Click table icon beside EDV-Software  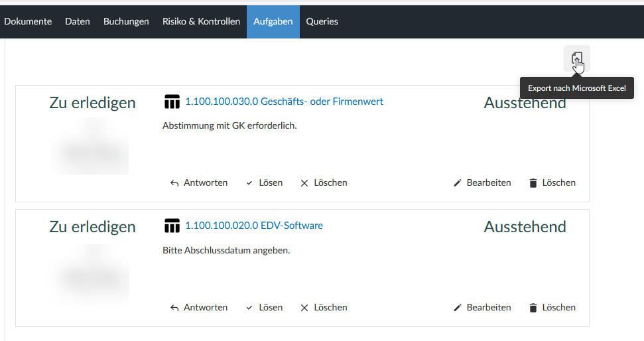(172, 226)
